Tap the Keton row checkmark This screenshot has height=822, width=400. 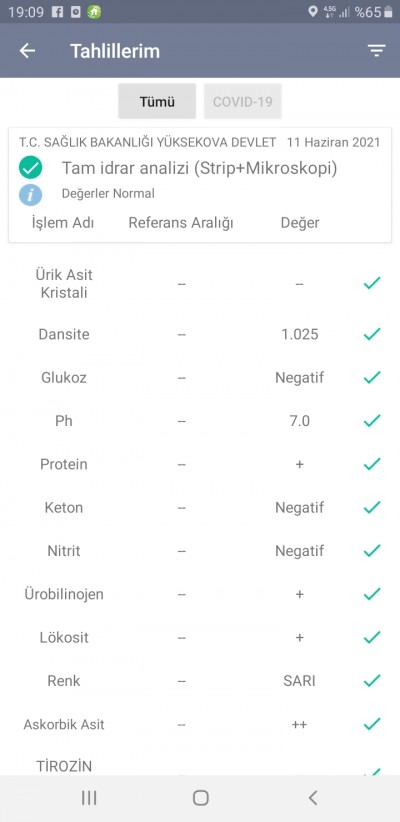click(x=372, y=507)
